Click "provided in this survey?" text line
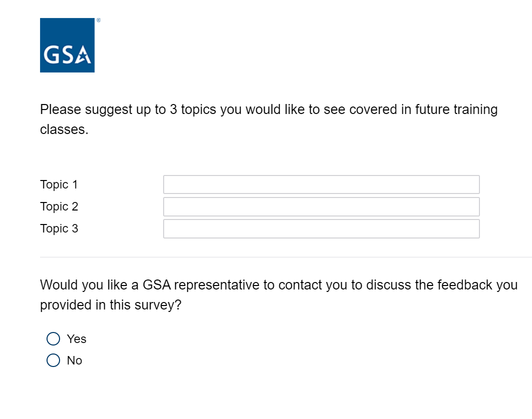The height and width of the screenshot is (419, 532). (110, 305)
